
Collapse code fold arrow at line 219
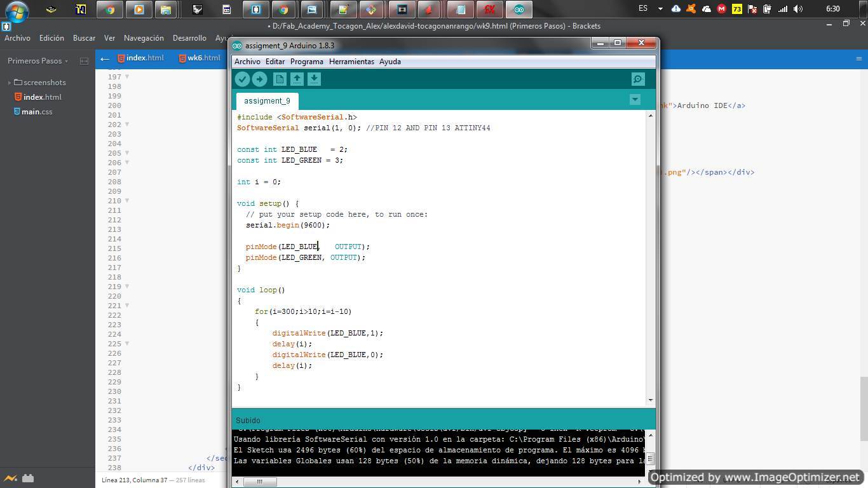tap(126, 287)
